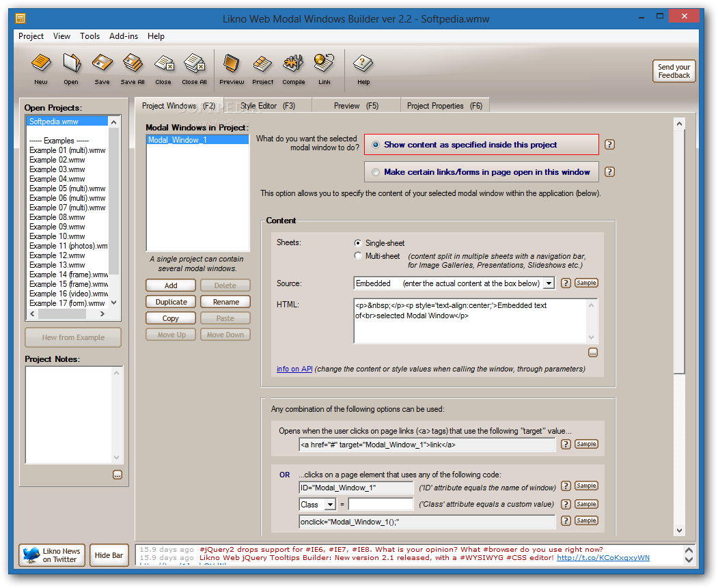This screenshot has height=588, width=718.
Task: Open the t.co link in news ticker
Action: pyautogui.click(x=603, y=558)
